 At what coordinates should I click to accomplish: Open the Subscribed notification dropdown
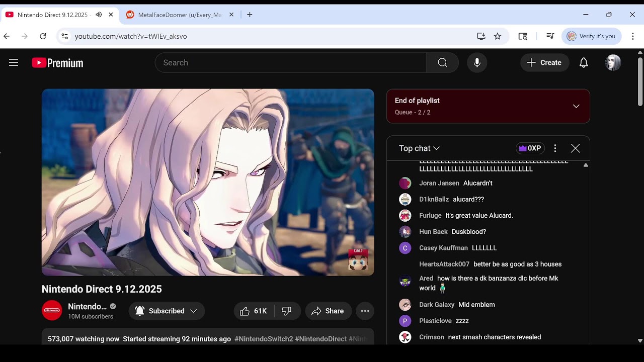pyautogui.click(x=167, y=311)
